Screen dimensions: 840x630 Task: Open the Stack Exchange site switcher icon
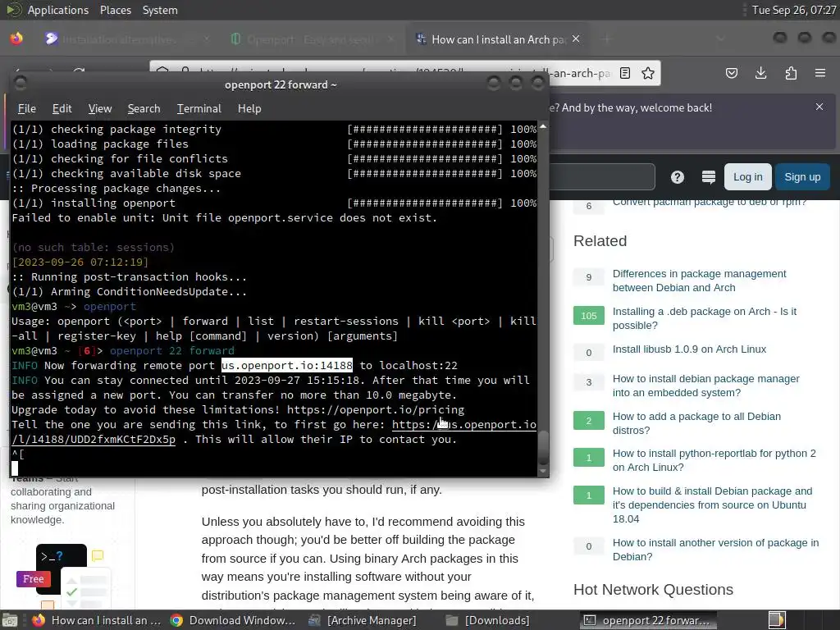[708, 177]
